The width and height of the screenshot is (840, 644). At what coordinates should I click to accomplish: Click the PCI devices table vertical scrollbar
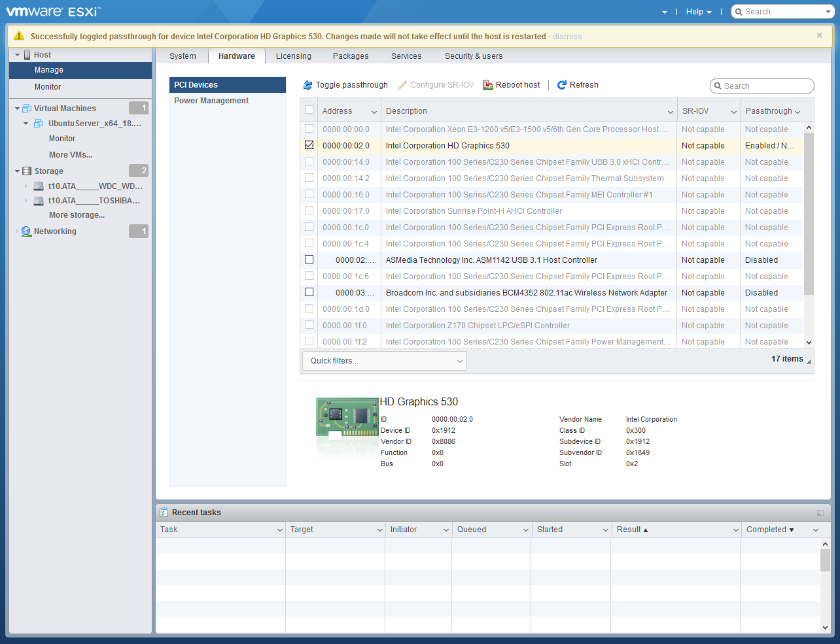809,214
